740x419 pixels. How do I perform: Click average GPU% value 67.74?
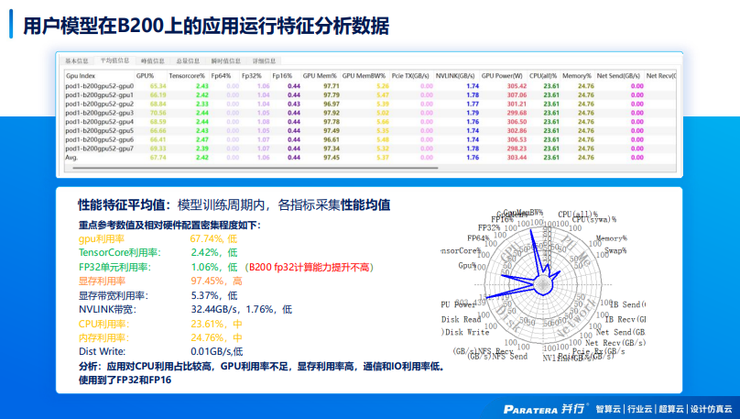point(158,157)
